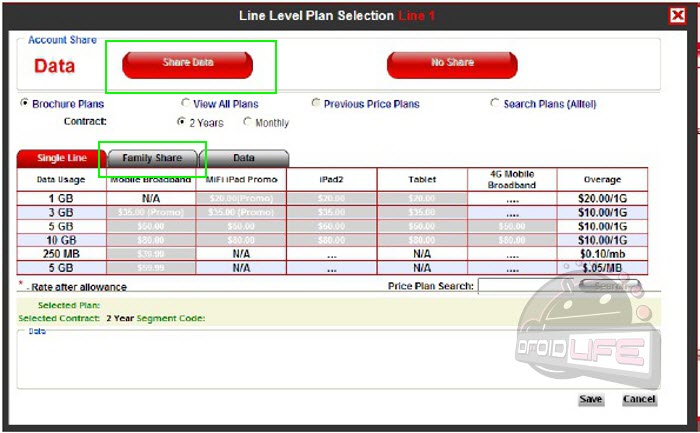Choose the 10 GB Tablet $80.00 price
700x433 pixels.
421,240
